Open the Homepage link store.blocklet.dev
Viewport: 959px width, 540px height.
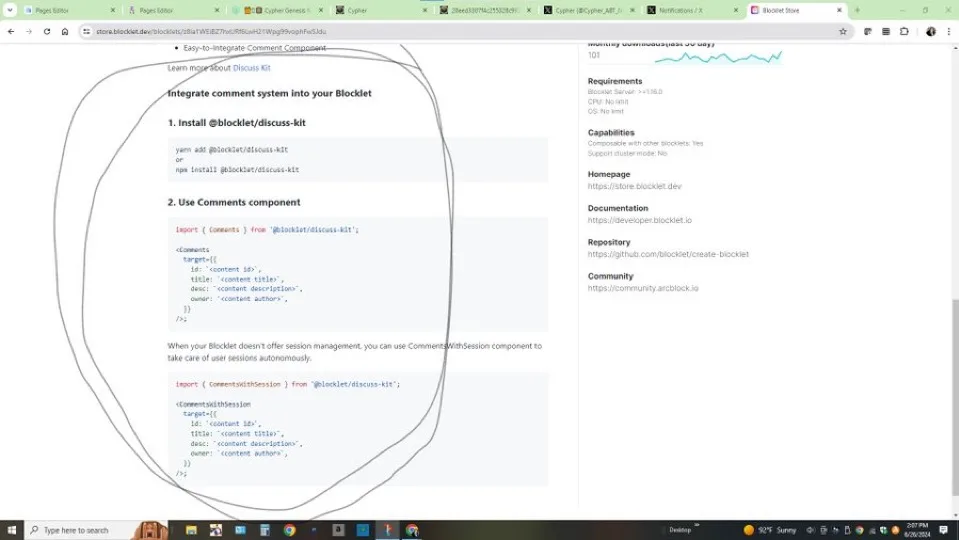[634, 186]
